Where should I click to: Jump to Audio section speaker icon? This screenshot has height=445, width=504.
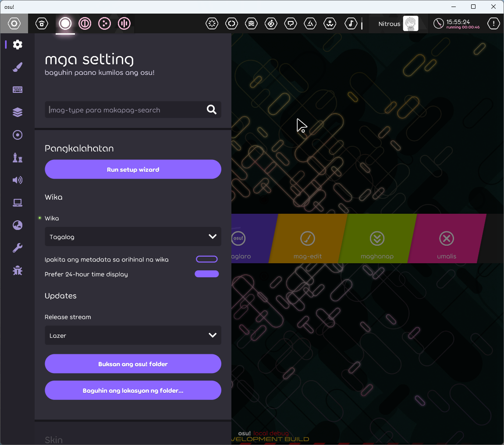[18, 180]
